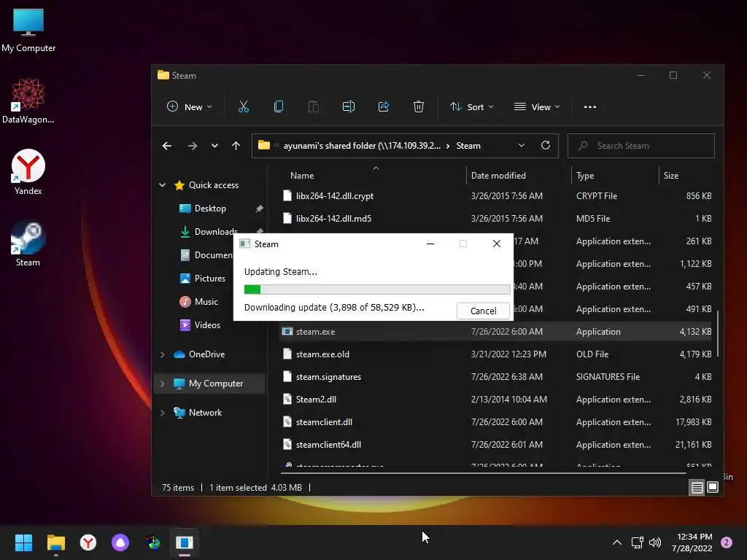This screenshot has height=560, width=747.
Task: Collapse the Quick access tree
Action: [x=163, y=185]
